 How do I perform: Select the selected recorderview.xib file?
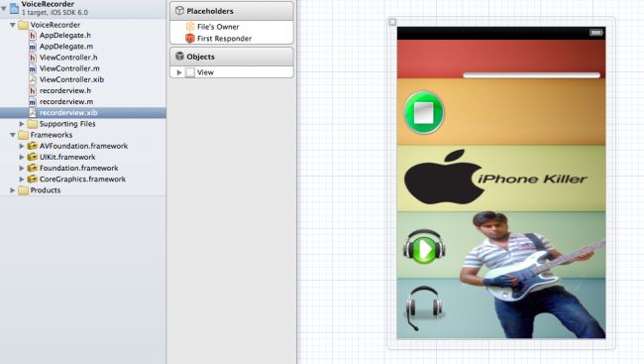[68, 113]
